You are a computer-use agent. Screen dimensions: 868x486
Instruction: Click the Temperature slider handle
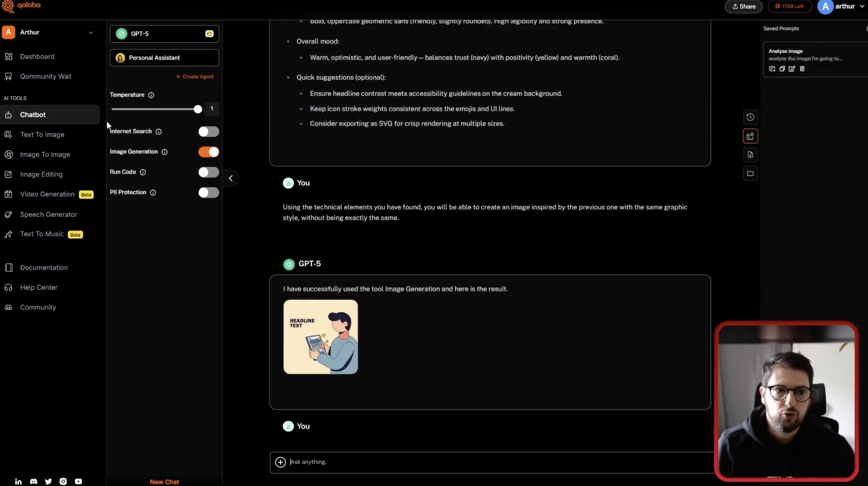tap(198, 109)
